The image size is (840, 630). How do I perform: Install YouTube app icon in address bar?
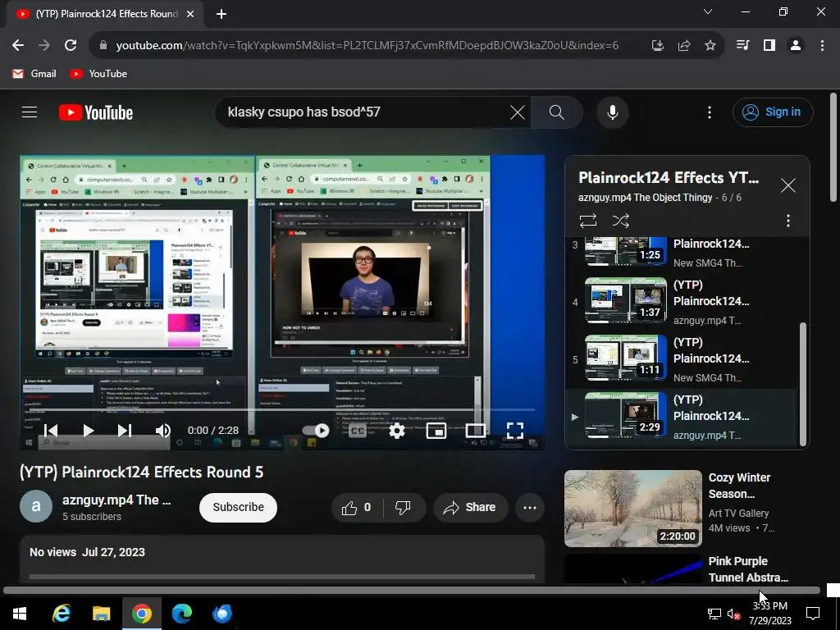(657, 46)
